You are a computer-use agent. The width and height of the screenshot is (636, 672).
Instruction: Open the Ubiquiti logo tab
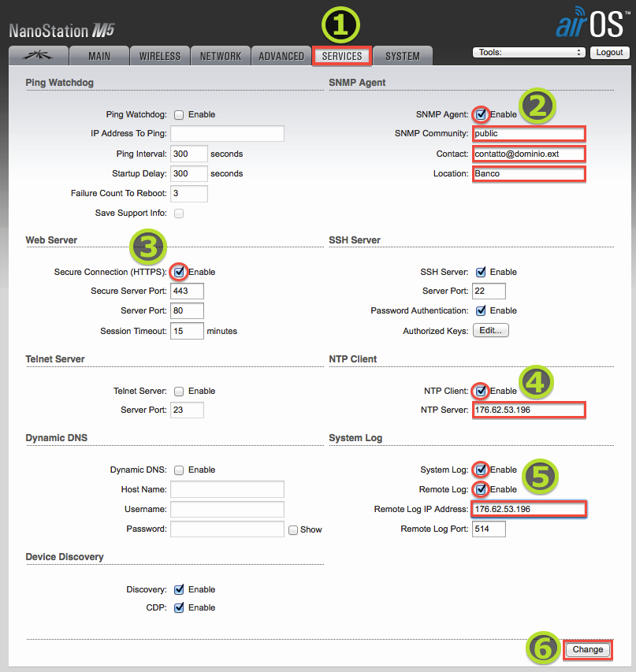tap(37, 56)
